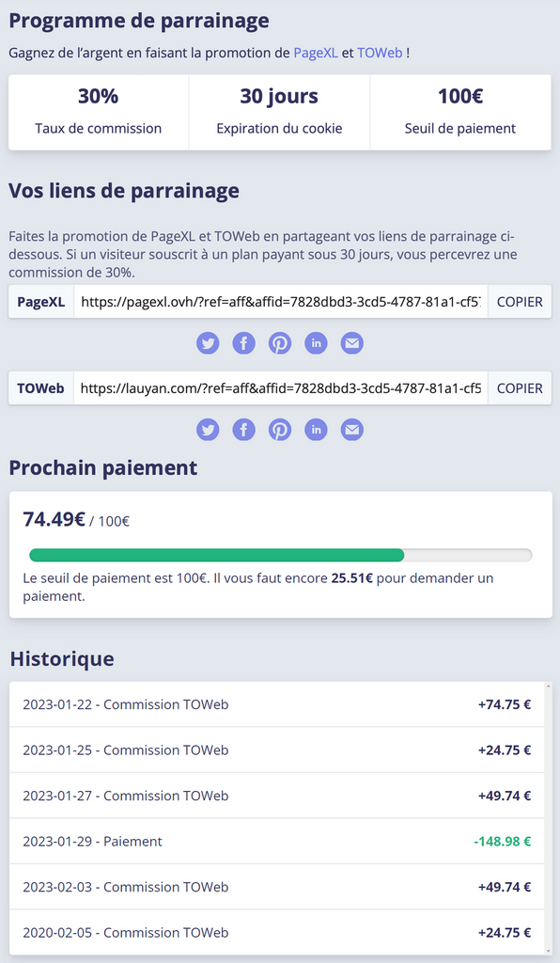
Task: Open the PageXL link in intro text
Action: click(316, 53)
